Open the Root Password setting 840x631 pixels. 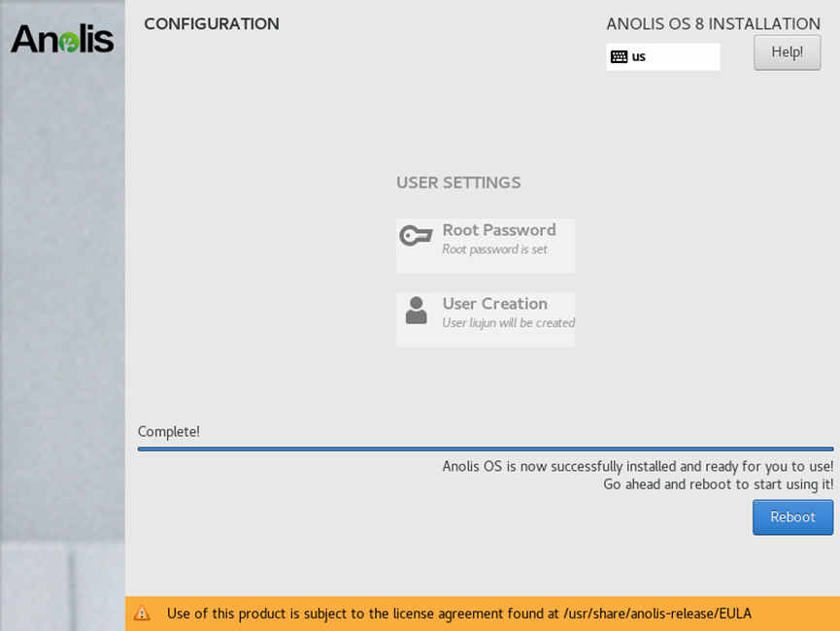(486, 246)
